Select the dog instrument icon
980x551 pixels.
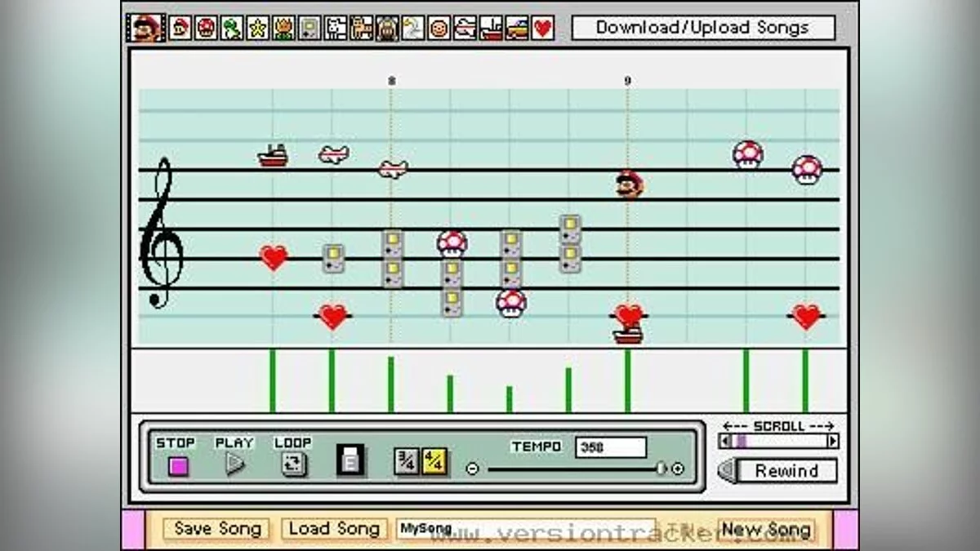point(336,29)
